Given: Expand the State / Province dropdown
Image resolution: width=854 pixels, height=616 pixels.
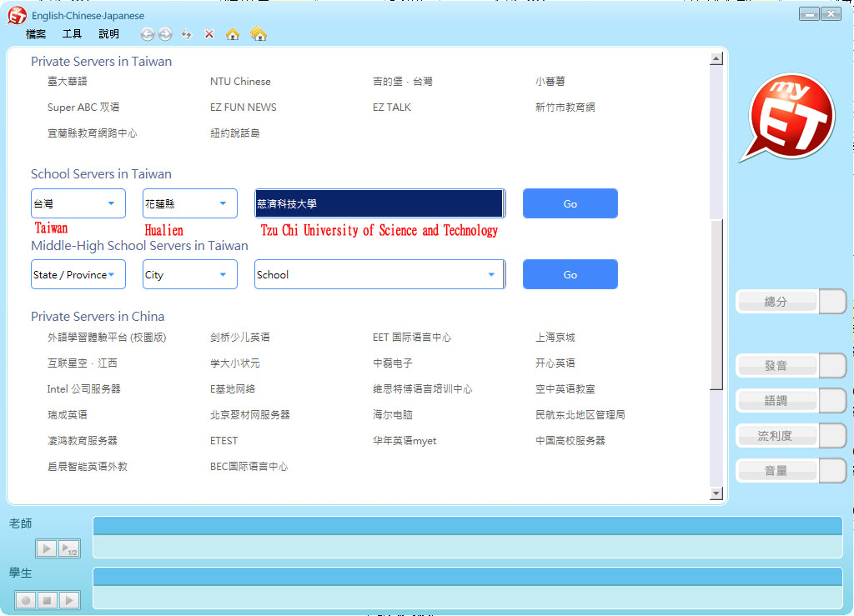Looking at the screenshot, I should point(78,274).
